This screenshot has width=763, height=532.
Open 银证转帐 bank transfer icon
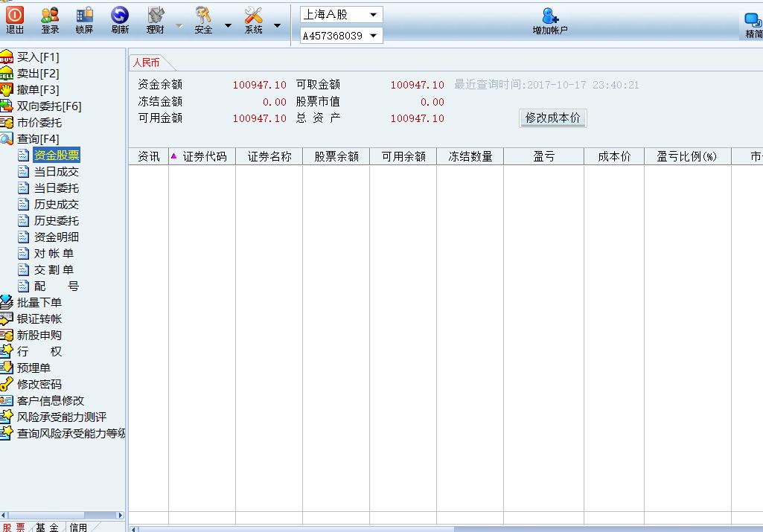tap(6, 318)
